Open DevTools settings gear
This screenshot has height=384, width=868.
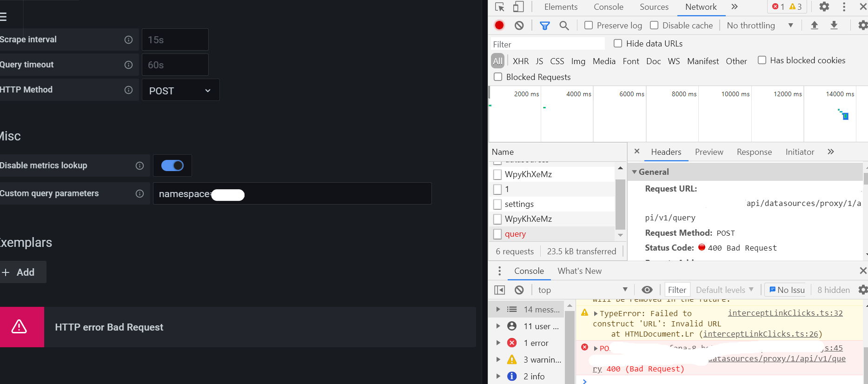click(824, 7)
